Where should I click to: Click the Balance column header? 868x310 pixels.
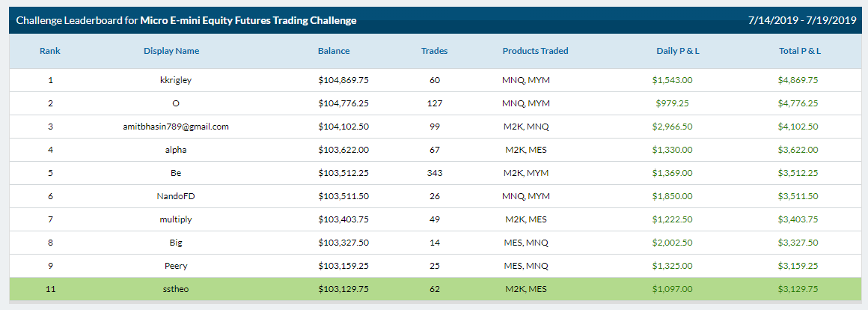[334, 51]
